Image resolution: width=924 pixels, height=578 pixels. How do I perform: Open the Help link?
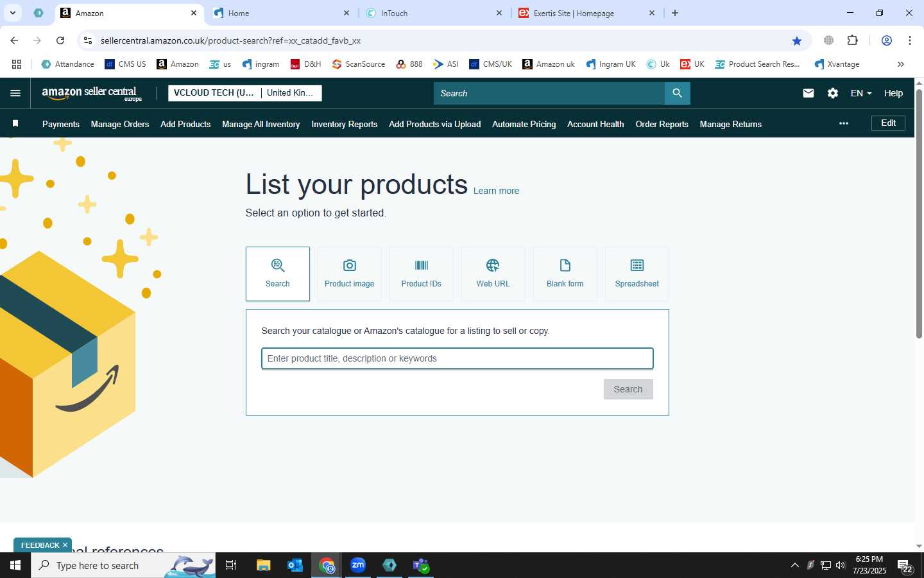893,93
